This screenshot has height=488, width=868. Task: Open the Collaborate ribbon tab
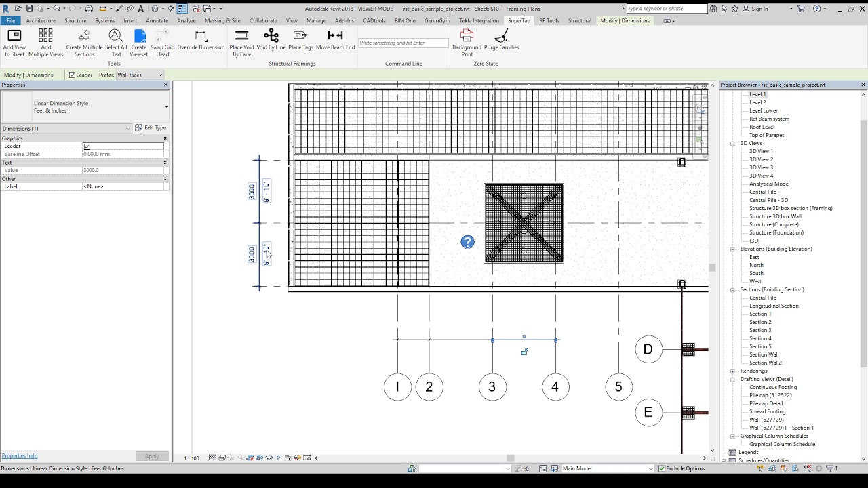(263, 21)
